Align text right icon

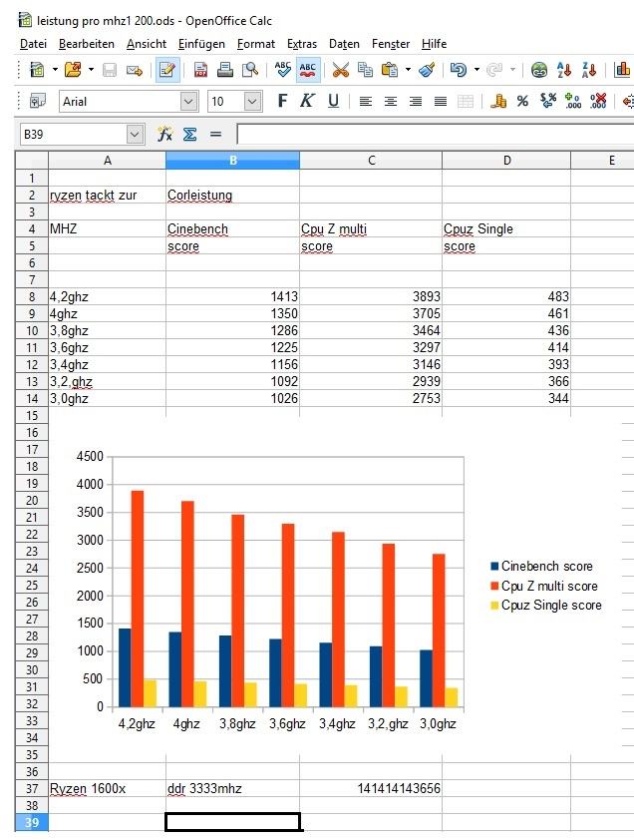416,101
